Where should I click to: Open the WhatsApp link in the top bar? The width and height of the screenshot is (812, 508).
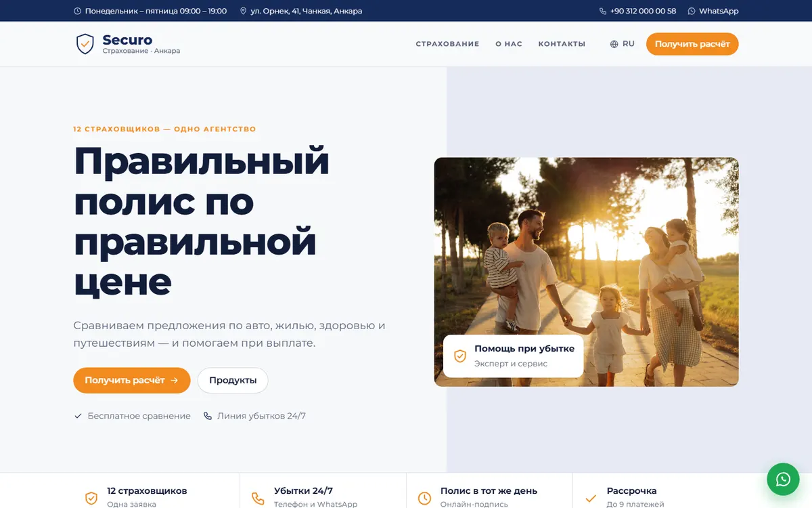(x=713, y=12)
